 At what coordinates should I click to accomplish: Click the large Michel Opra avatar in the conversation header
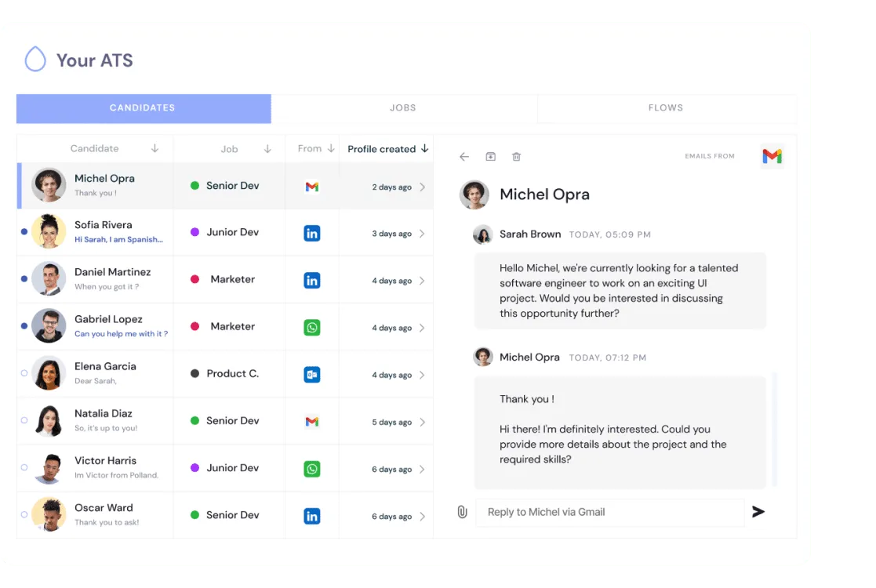tap(474, 194)
